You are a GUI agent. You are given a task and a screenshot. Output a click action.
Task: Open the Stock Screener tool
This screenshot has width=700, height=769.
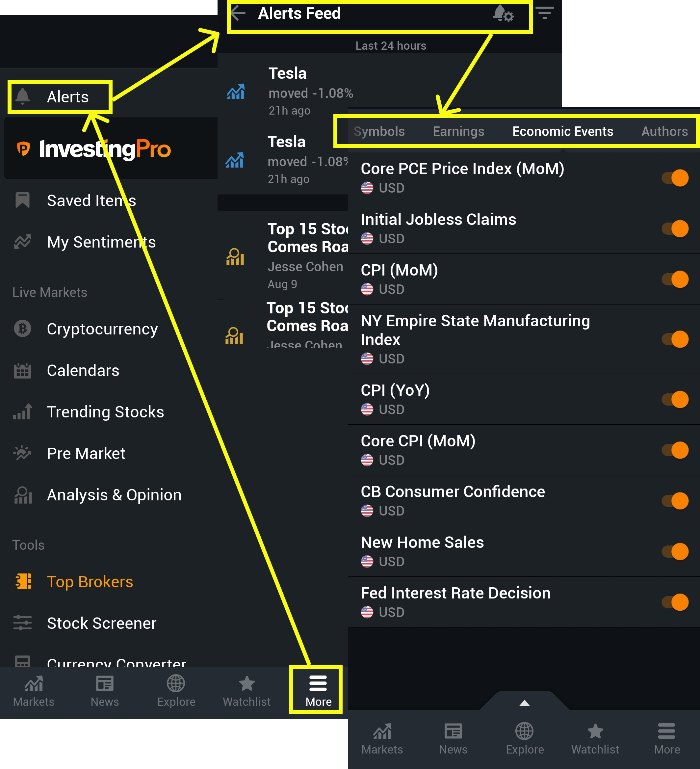[x=101, y=623]
